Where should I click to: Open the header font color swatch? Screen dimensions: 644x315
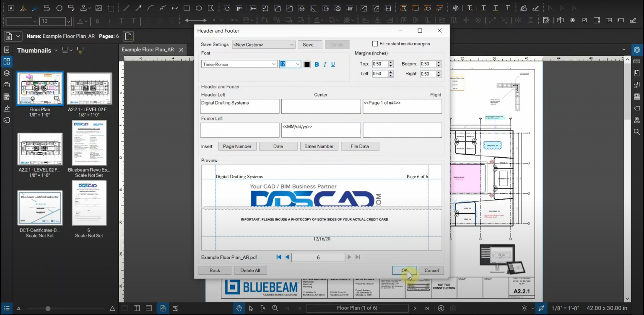(x=308, y=64)
